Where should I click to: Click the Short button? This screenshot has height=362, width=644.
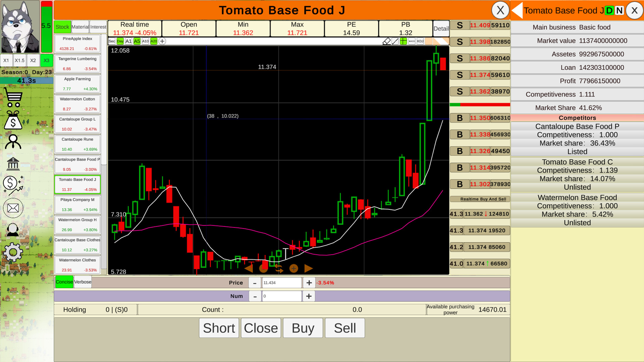coord(219,328)
